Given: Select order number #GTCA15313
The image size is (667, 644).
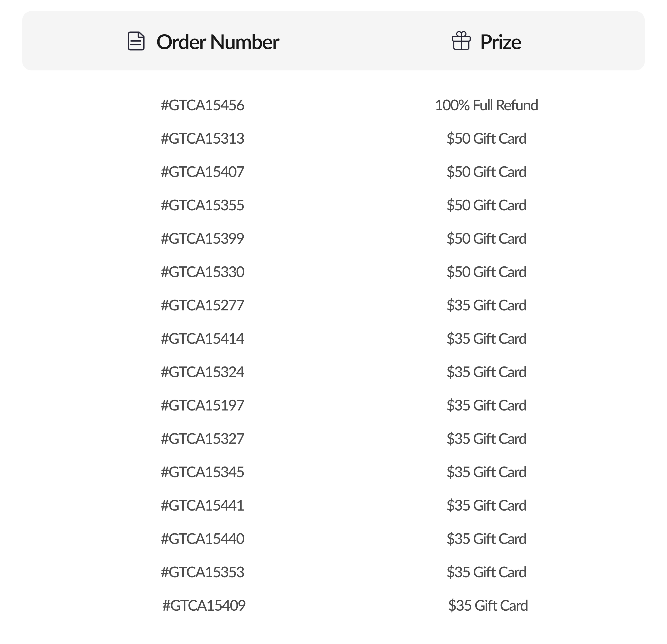Looking at the screenshot, I should point(202,139).
